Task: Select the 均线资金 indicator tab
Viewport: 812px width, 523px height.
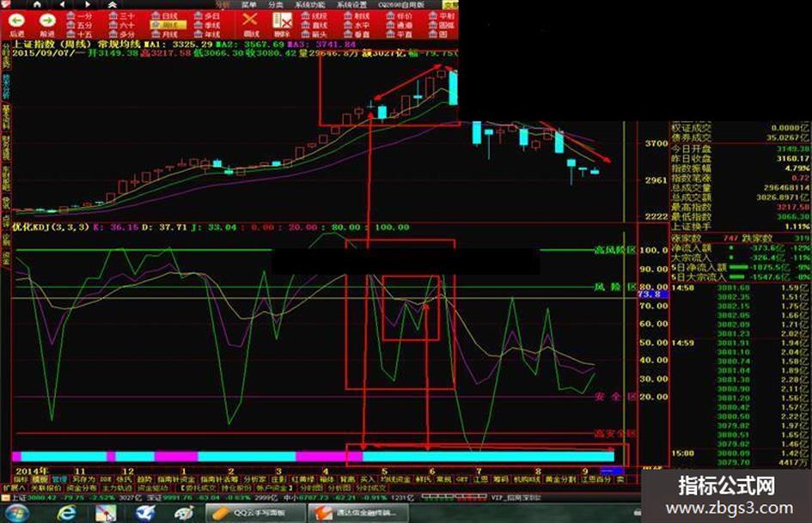Action: [395, 479]
